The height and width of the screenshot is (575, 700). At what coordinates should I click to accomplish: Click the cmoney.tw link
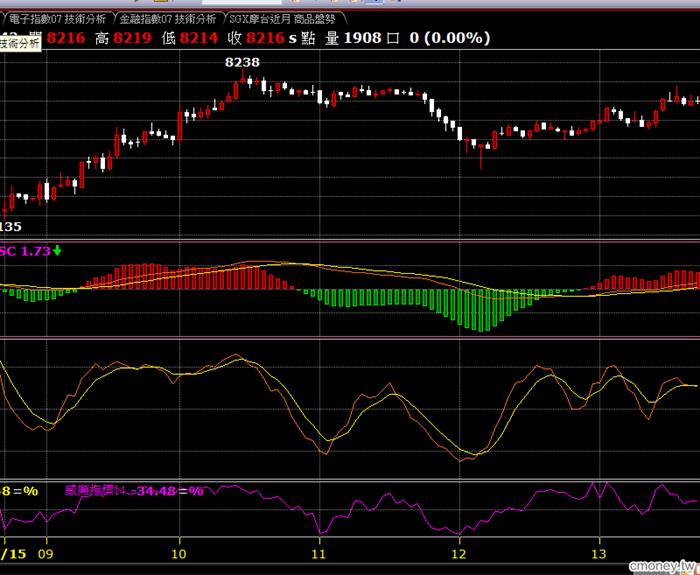(663, 566)
